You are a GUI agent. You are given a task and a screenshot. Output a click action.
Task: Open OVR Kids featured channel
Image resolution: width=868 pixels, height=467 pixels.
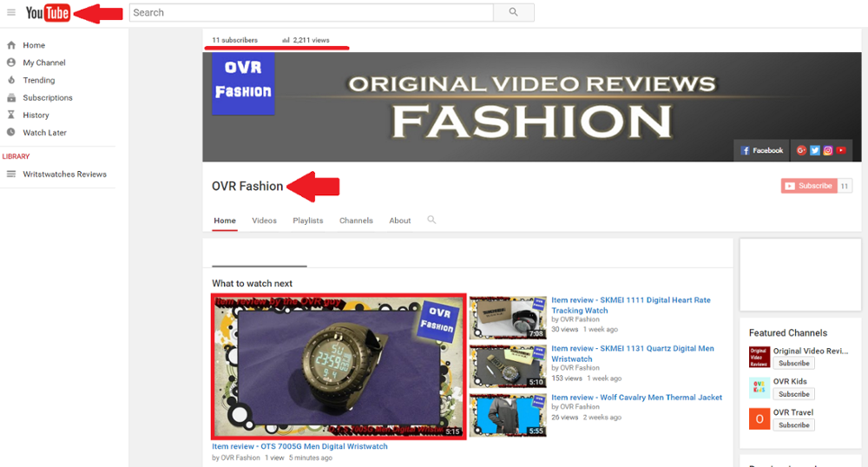click(x=790, y=381)
